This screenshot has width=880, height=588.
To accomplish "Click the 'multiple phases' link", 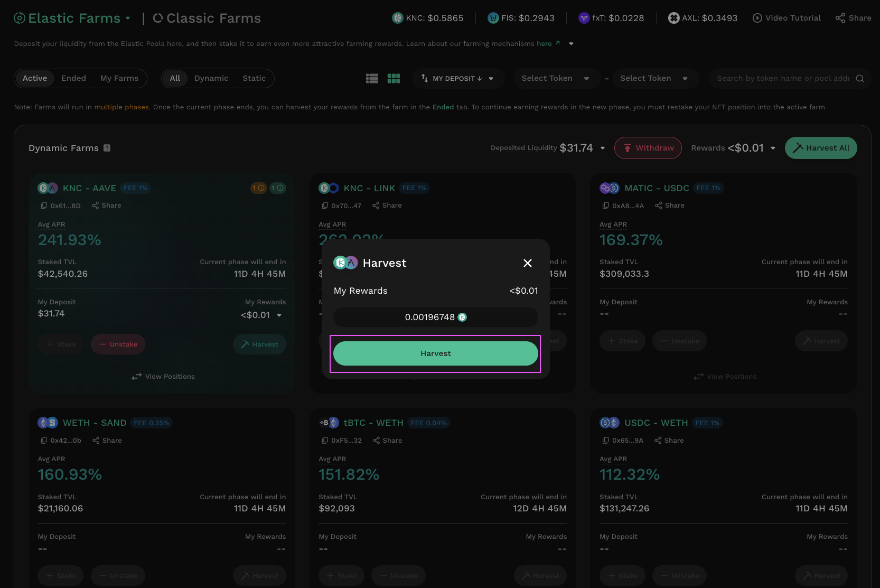I will tap(121, 107).
